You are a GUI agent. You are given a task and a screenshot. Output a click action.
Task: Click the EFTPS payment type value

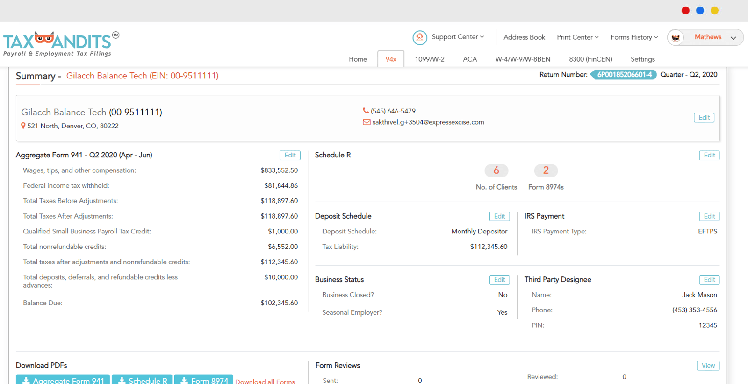pos(707,231)
